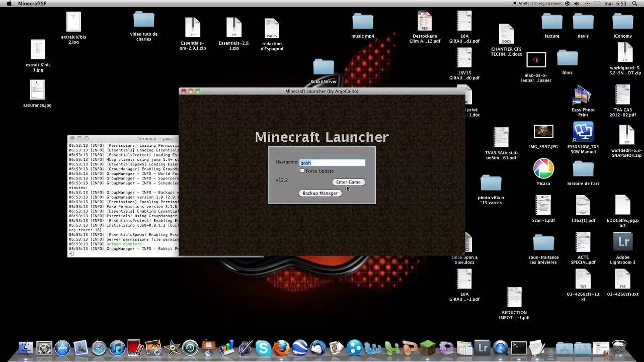Screen dimensions: 644x362
Task: Switch to Terminal via dock icon
Action: [x=519, y=348]
